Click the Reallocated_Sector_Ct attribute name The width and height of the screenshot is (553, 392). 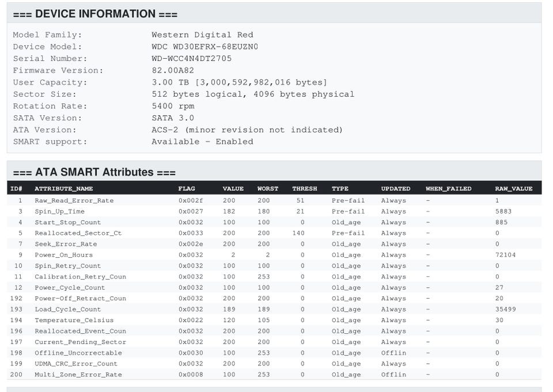(x=78, y=233)
